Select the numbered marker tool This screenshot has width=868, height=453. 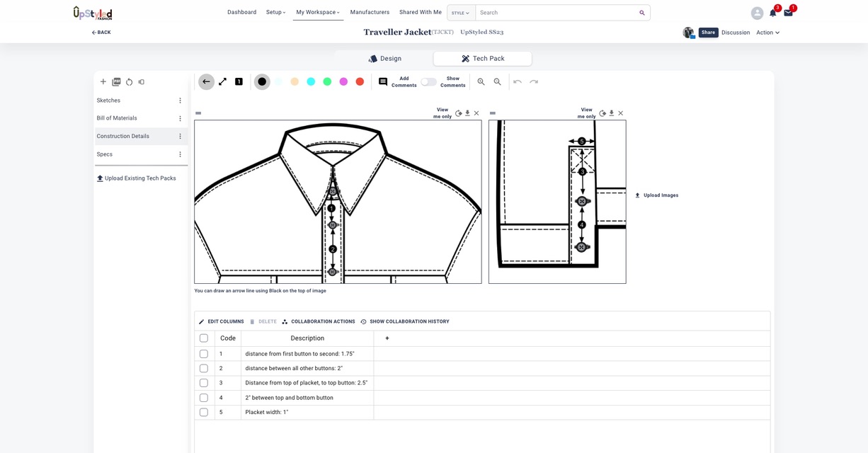point(239,82)
